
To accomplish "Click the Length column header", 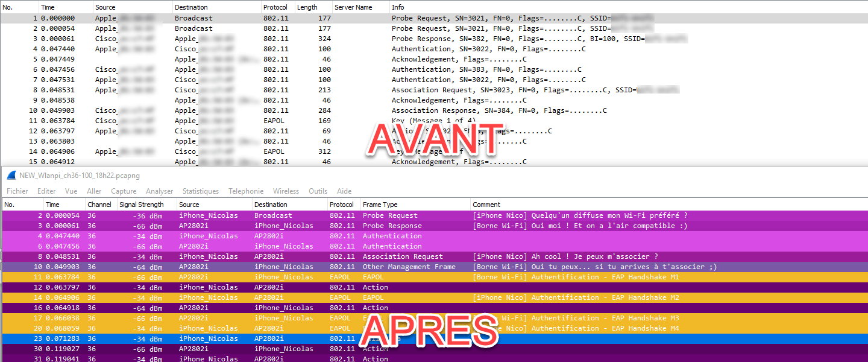I will 307,7.
